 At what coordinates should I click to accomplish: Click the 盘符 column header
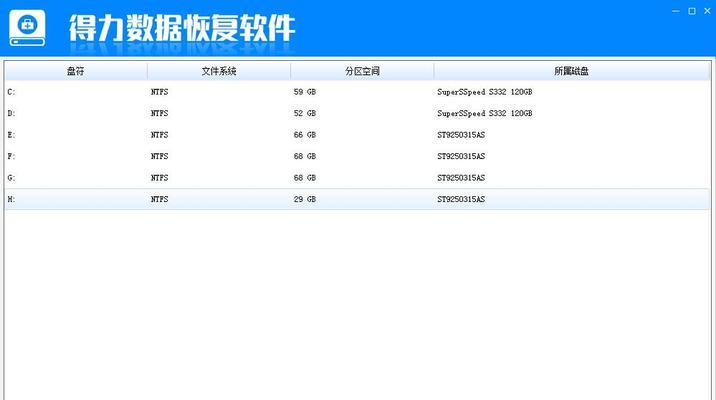[76, 71]
